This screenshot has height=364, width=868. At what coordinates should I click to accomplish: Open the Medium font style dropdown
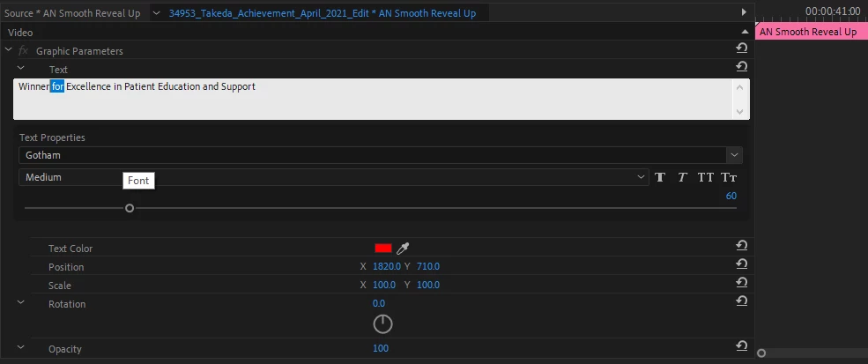tap(641, 177)
